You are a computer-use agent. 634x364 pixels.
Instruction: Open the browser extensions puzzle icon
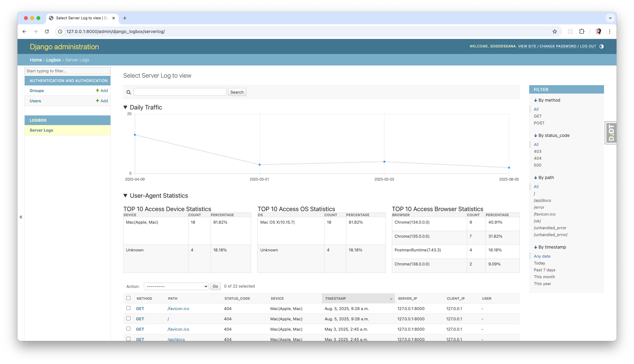click(582, 32)
